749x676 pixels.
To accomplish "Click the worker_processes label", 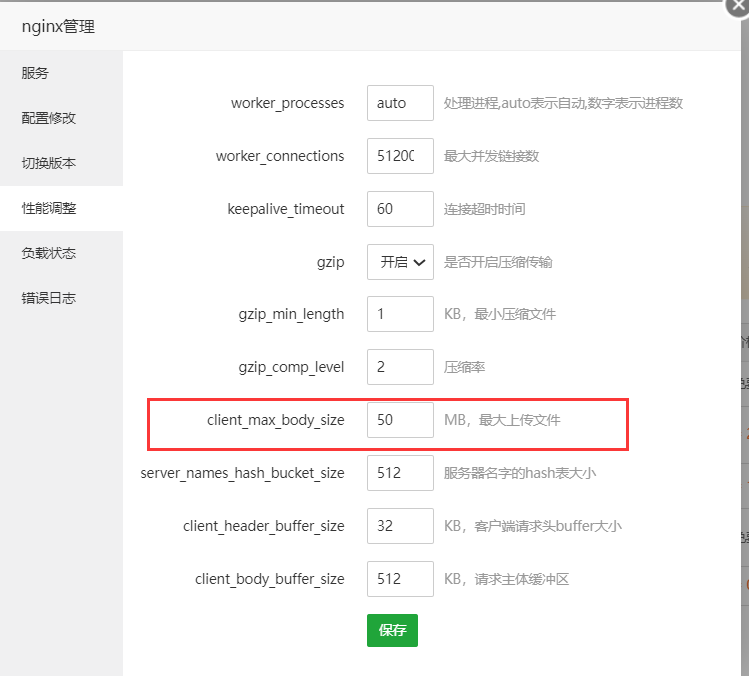I will [288, 103].
